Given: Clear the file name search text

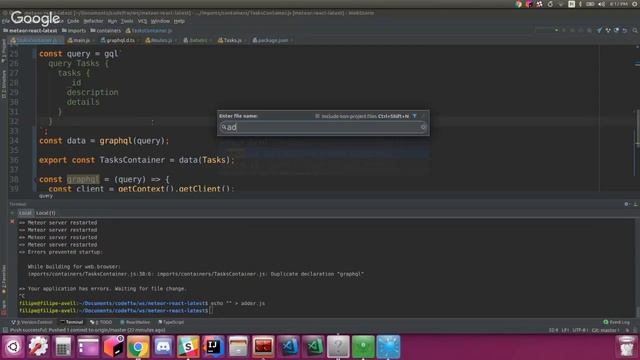Looking at the screenshot, I should [423, 127].
